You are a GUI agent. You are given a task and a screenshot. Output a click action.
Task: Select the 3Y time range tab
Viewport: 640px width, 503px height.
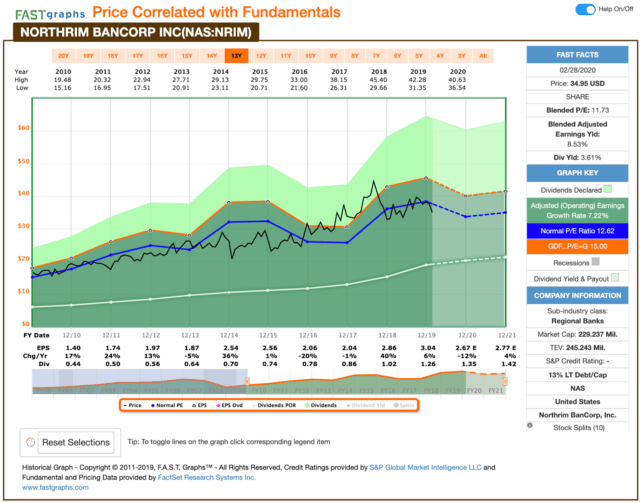462,56
